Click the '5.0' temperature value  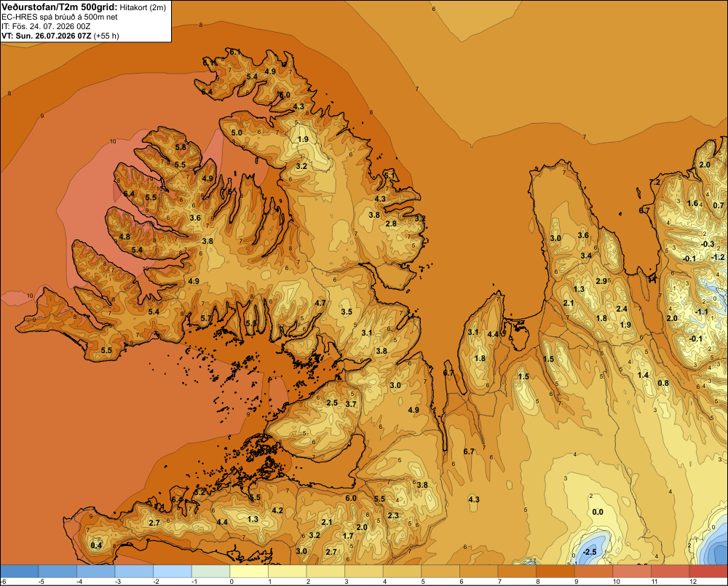[x=237, y=132]
